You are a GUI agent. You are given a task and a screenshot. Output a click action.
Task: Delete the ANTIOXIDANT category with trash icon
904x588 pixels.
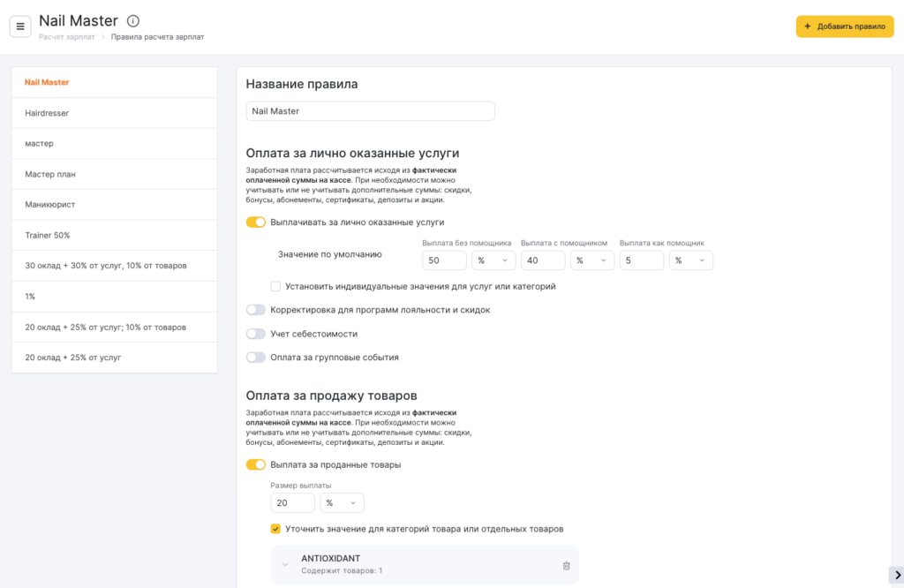(x=566, y=565)
